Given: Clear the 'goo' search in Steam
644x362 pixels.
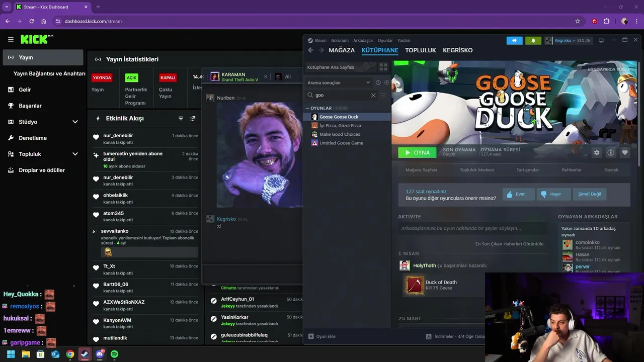Looking at the screenshot, I should pyautogui.click(x=373, y=95).
